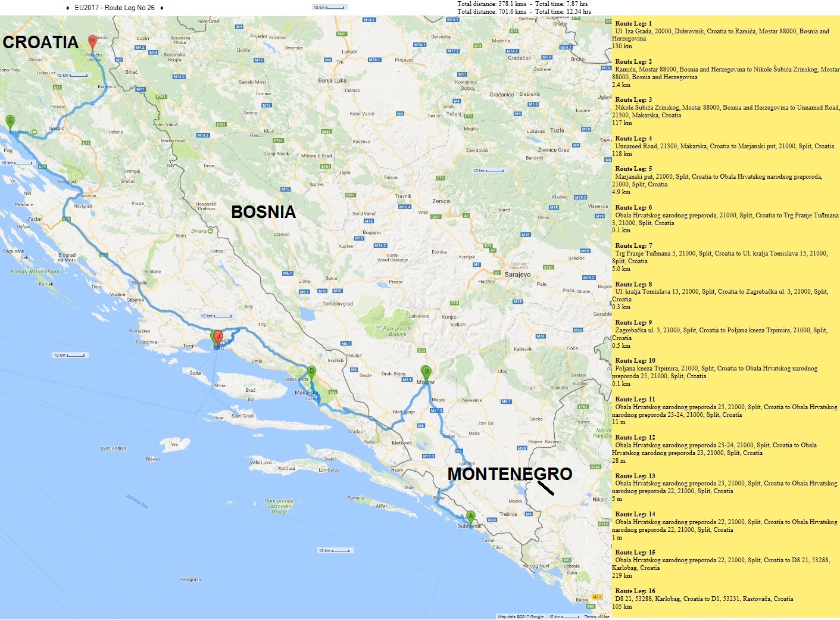Viewport: 840px width, 620px height.
Task: Select green marker D near Makarska
Action: [311, 373]
